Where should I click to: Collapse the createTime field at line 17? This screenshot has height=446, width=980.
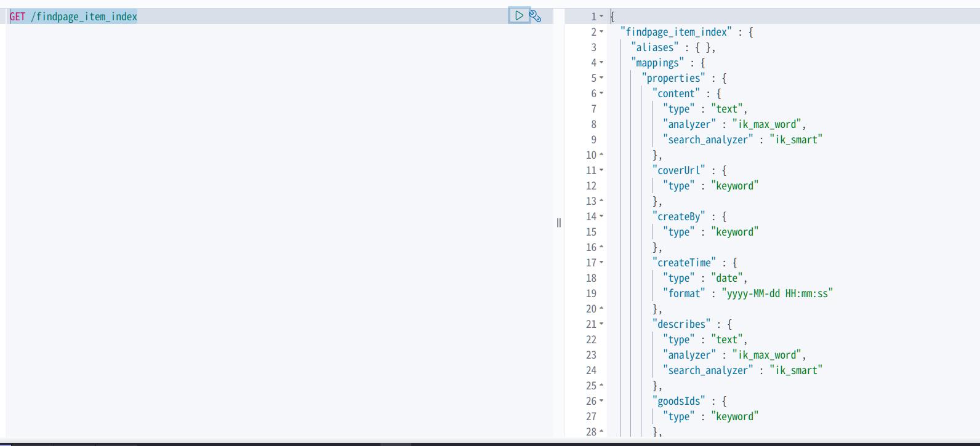pos(601,263)
